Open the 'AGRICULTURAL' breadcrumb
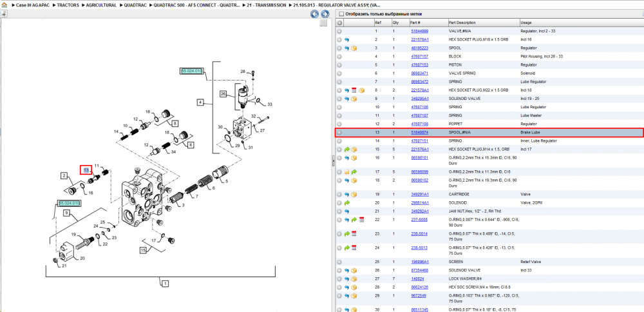This screenshot has height=312, width=644. (x=101, y=5)
